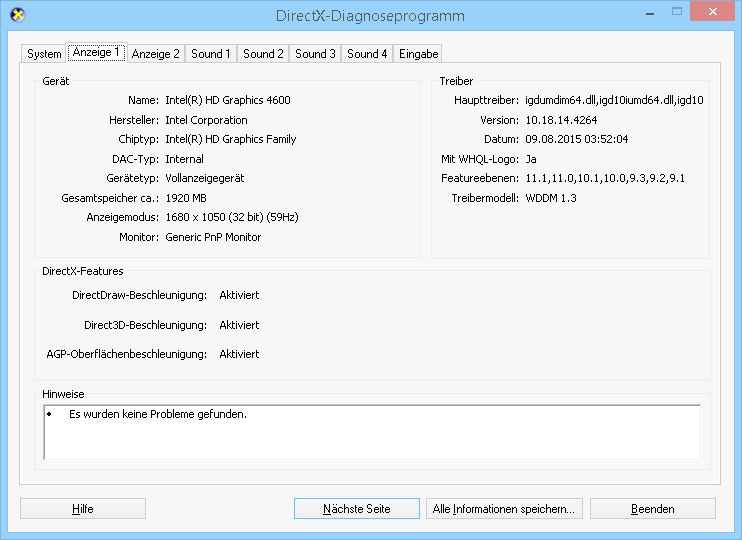Click DirectDraw-Beschleunigung 'Aktiviert' status
The image size is (742, 540).
pos(239,295)
